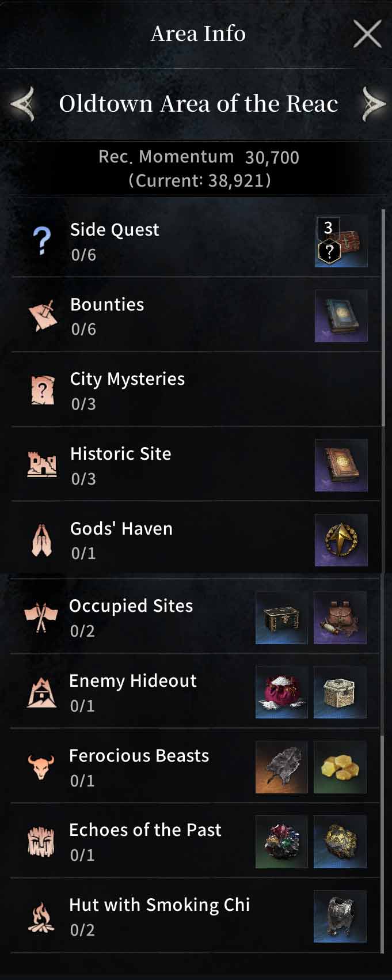
Task: View the Ferocious Beasts gold nuggets reward
Action: click(340, 767)
